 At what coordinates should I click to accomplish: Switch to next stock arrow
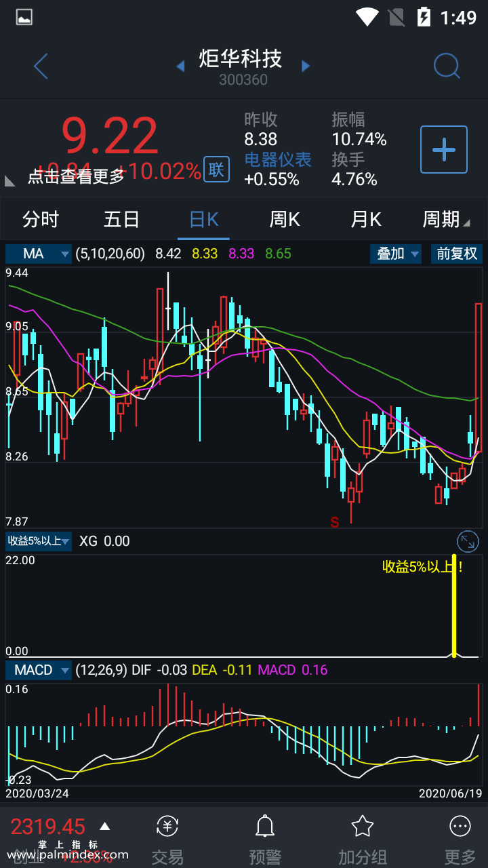click(306, 66)
